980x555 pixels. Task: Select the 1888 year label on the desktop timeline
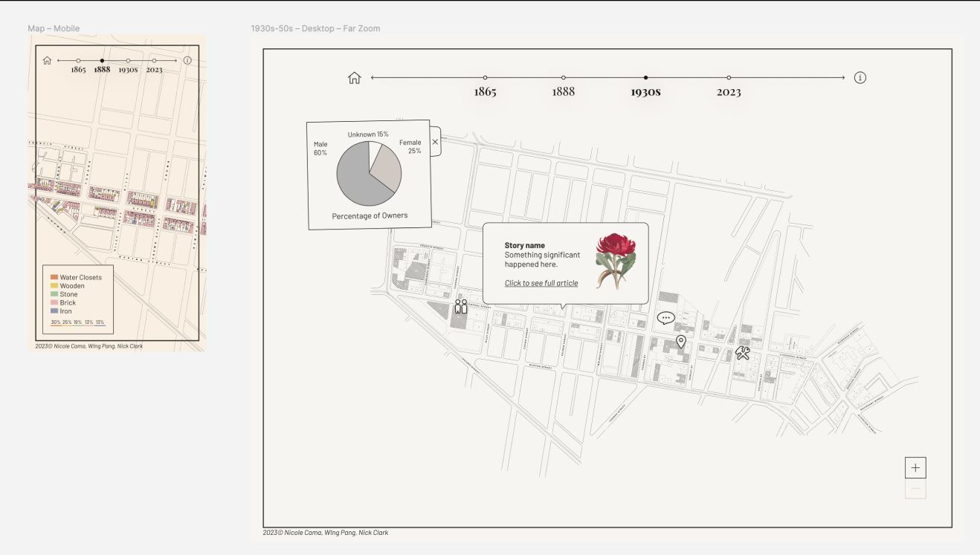click(x=563, y=93)
